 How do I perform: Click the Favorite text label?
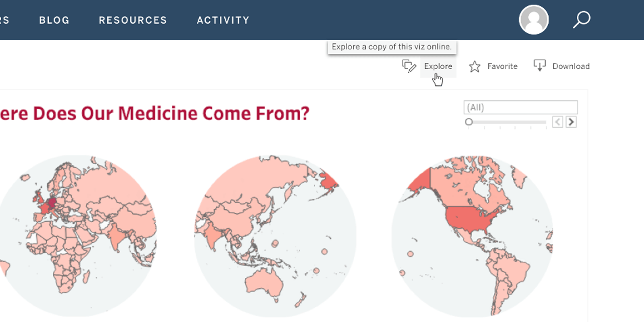pyautogui.click(x=502, y=66)
